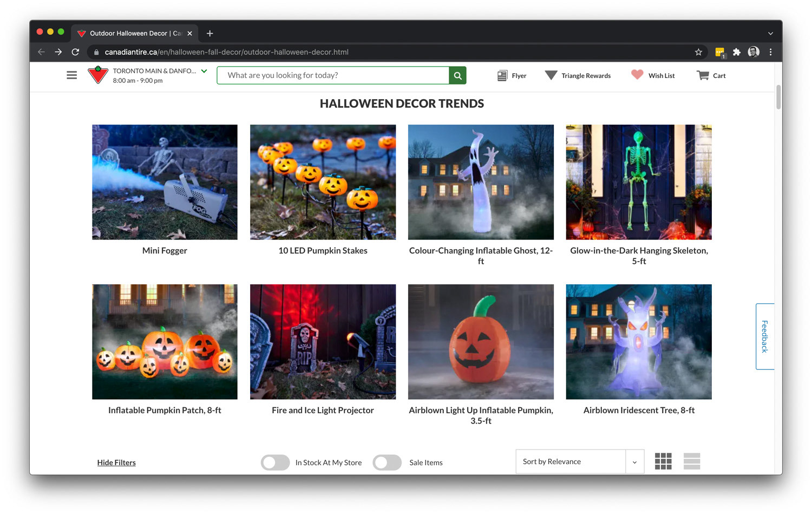Go forward in browser history
The width and height of the screenshot is (812, 514).
click(58, 52)
